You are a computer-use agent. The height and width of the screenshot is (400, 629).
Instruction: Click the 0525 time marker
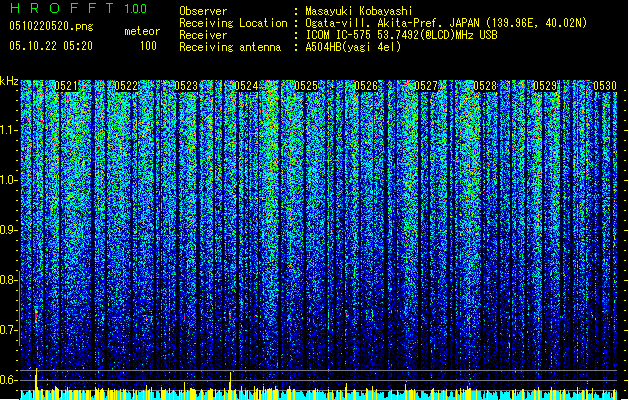(x=307, y=87)
